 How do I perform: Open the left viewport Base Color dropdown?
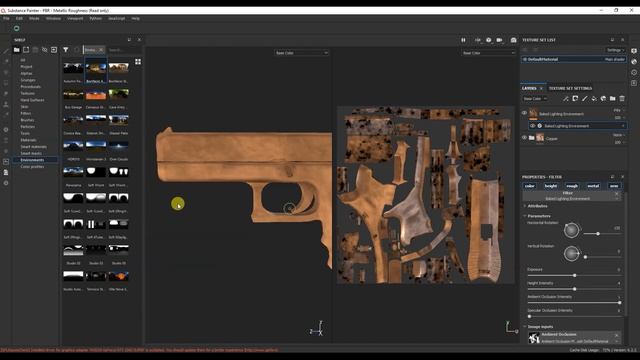coord(301,53)
